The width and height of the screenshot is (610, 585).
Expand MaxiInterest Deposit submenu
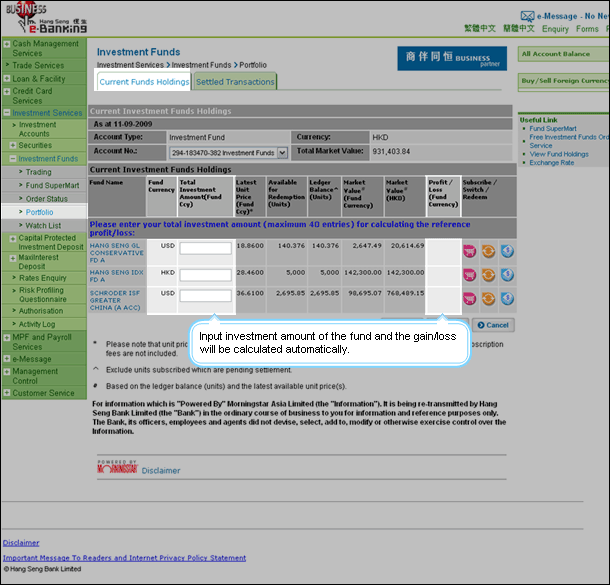coord(13,258)
